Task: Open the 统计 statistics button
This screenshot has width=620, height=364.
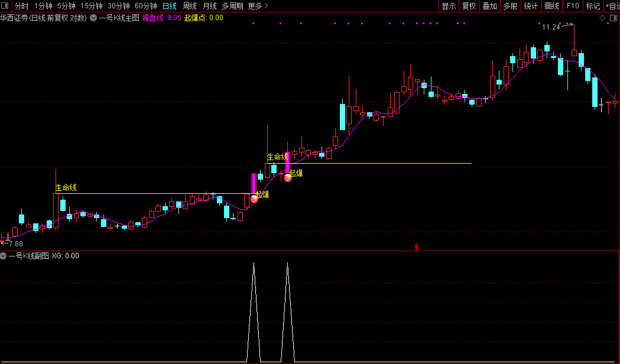Action: [x=531, y=6]
